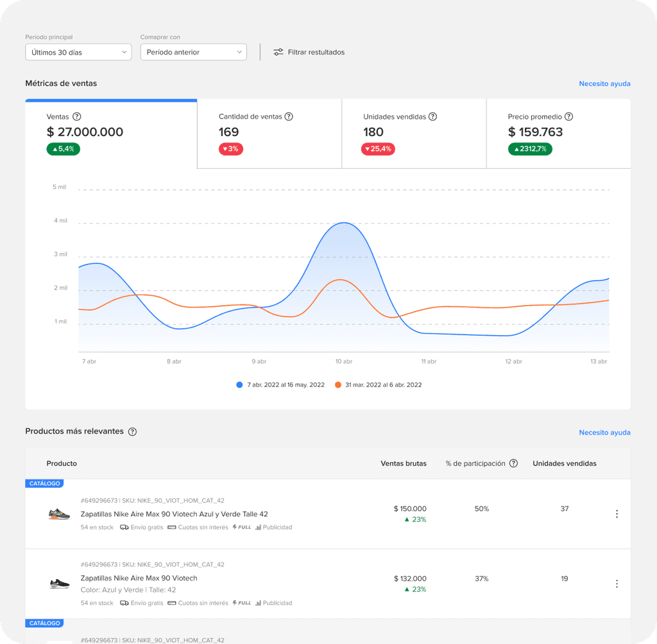This screenshot has height=644, width=657.
Task: Open three-dot menu for the $ 132.000 product
Action: pyautogui.click(x=617, y=584)
